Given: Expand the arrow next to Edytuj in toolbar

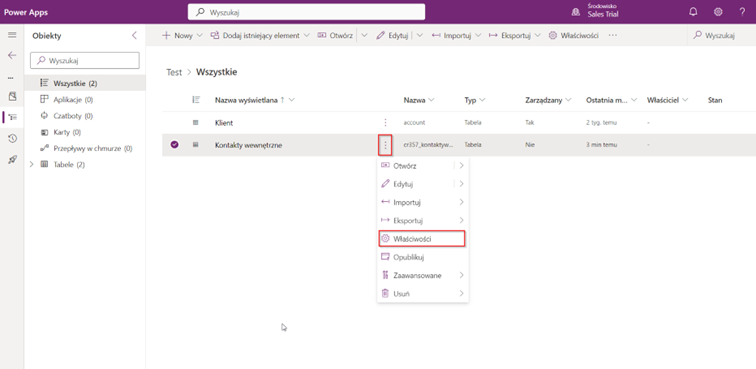Looking at the screenshot, I should click(419, 35).
